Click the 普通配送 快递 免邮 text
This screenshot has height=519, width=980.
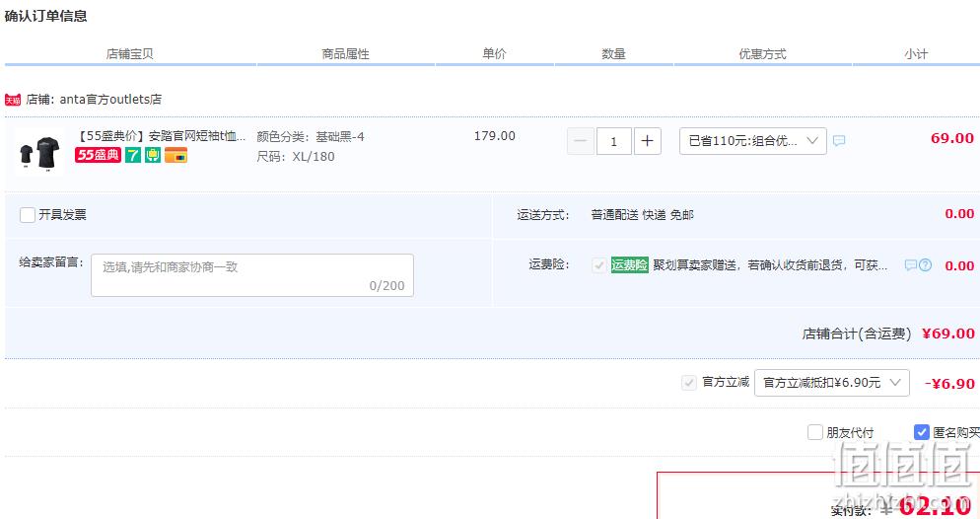[643, 215]
